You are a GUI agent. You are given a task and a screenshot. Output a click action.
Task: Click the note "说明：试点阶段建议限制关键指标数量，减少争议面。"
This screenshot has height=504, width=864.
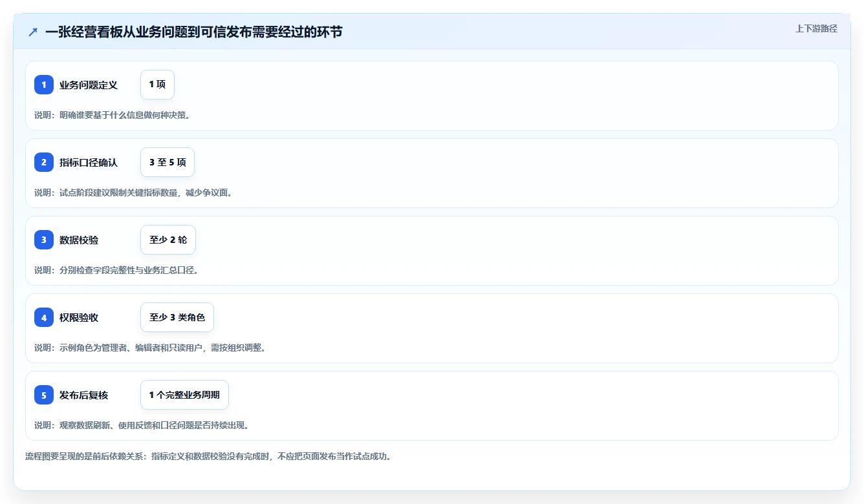133,193
